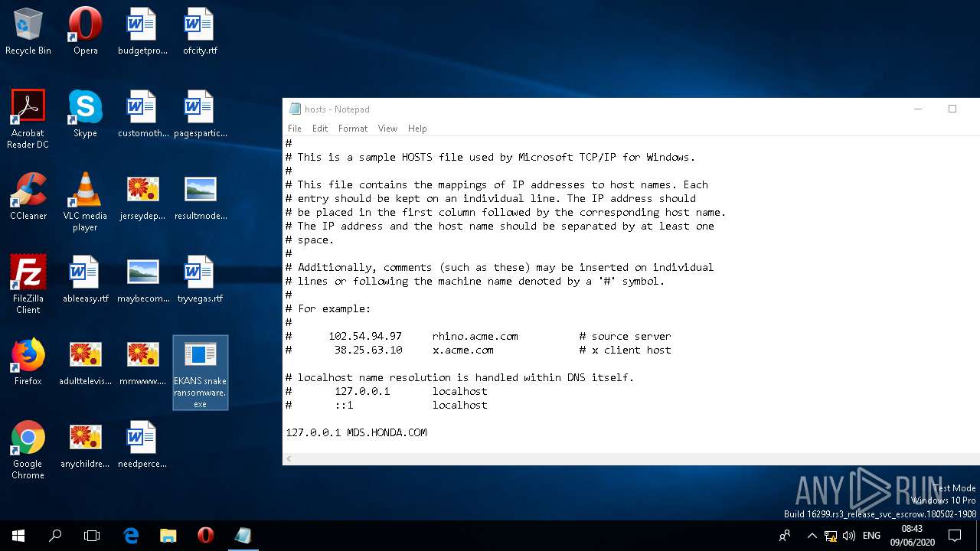980x551 pixels.
Task: Open network status tray icon
Action: 831,536
